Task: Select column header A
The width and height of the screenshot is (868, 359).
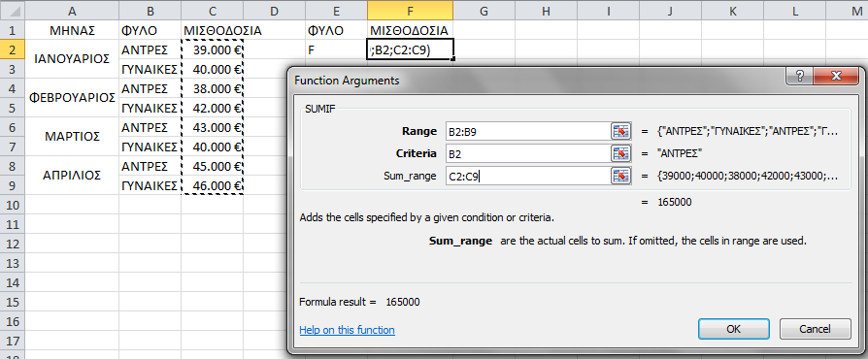Action: click(x=72, y=10)
